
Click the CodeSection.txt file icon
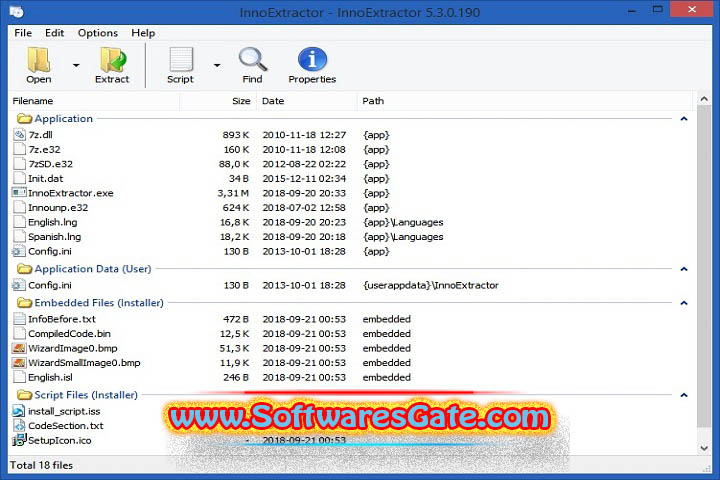(x=19, y=426)
